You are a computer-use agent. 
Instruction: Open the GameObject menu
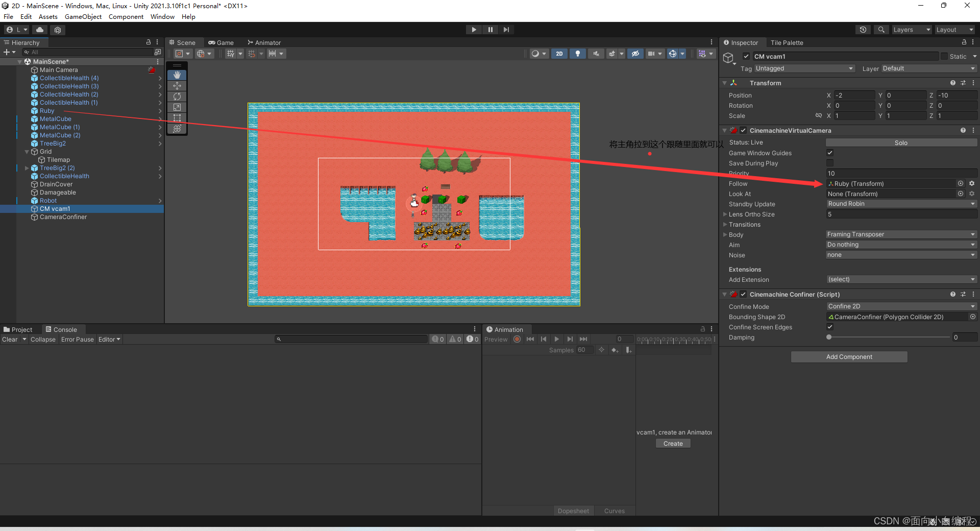(x=83, y=17)
